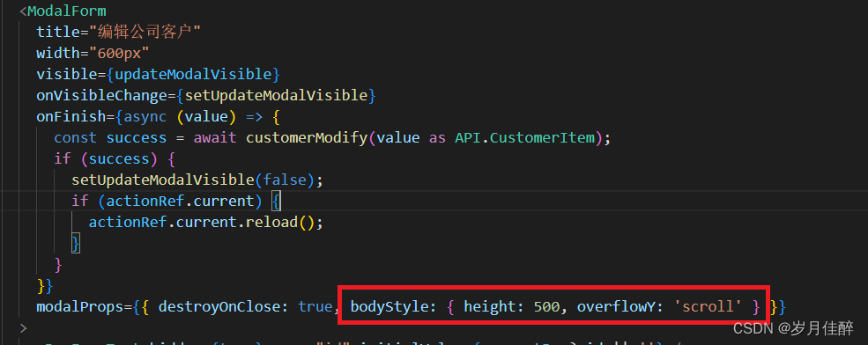This screenshot has width=868, height=345.
Task: Click the highlighted opening brace after actionRef.current
Action: pos(276,201)
